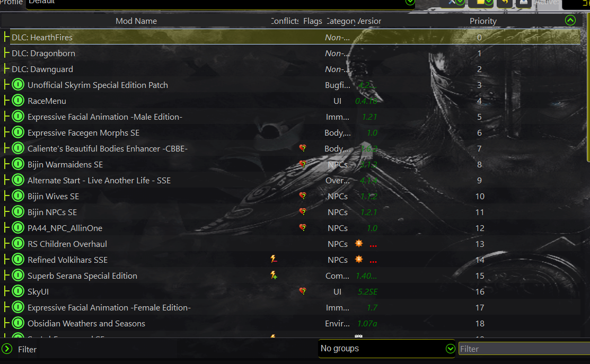Click the flag heart icon for PA44_NPC_AllinOne
The image size is (590, 364).
(x=303, y=227)
